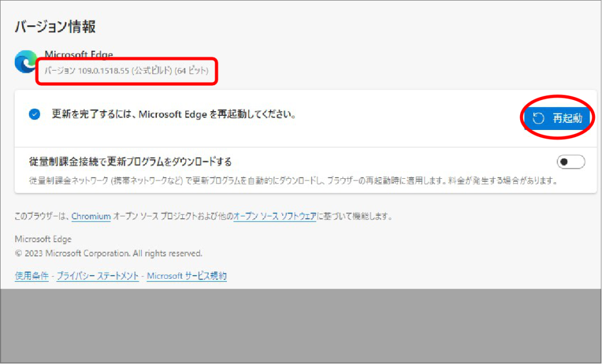
Task: Click the 従量制課金ネットワーク description text
Action: point(293,181)
